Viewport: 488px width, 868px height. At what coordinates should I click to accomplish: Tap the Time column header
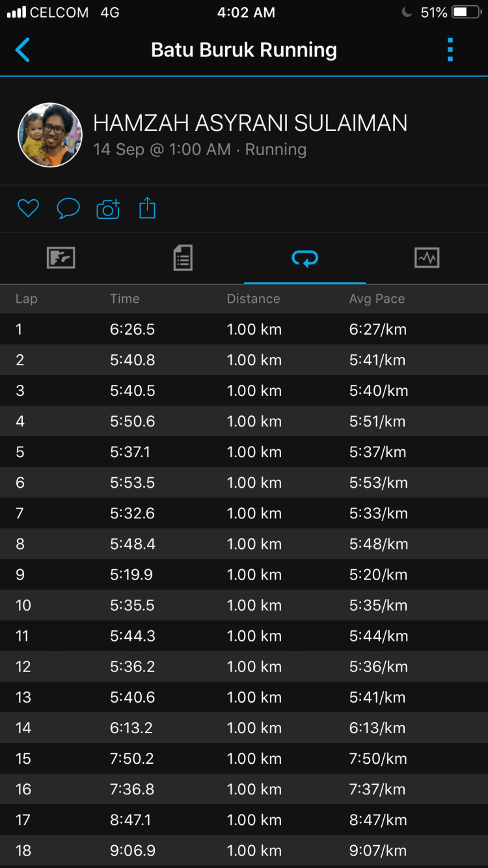pyautogui.click(x=124, y=299)
